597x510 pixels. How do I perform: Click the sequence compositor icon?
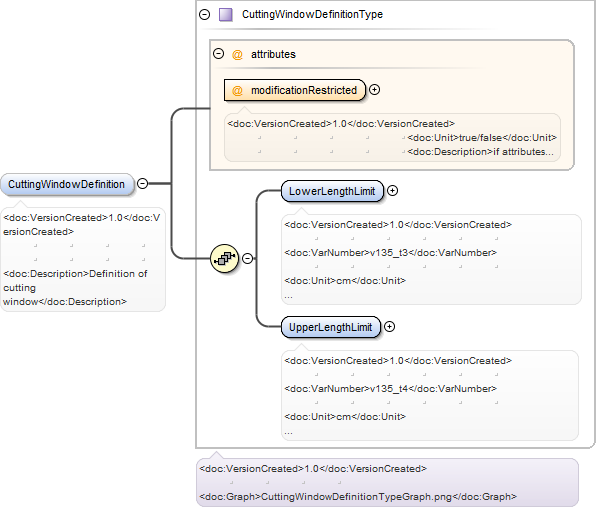(x=225, y=259)
